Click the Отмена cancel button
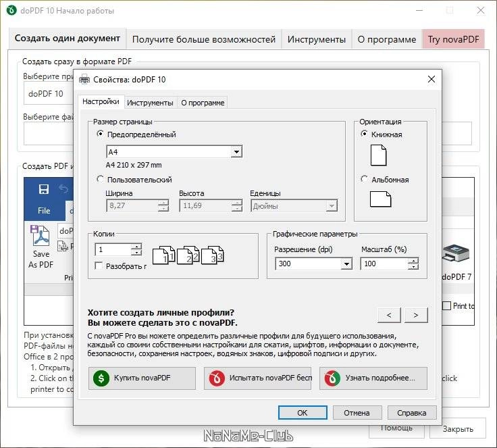The image size is (497, 448). [x=357, y=412]
